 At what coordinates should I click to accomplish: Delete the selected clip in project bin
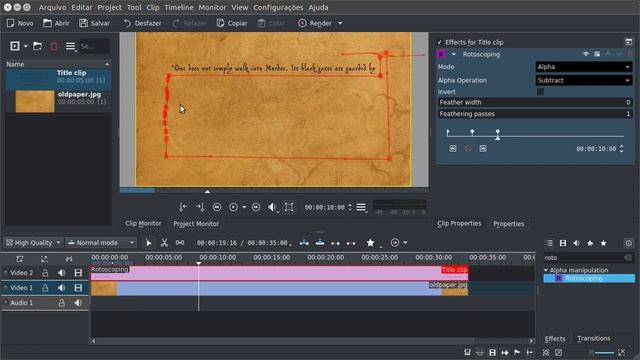coord(54,46)
